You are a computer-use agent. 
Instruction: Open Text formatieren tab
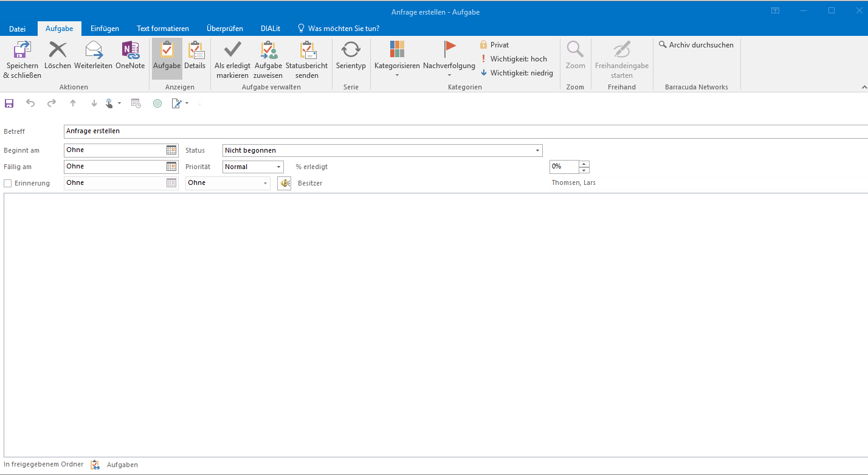click(x=163, y=29)
